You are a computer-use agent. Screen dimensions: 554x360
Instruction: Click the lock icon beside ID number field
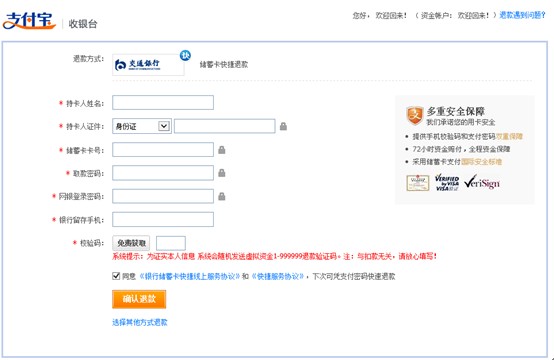[x=283, y=126]
